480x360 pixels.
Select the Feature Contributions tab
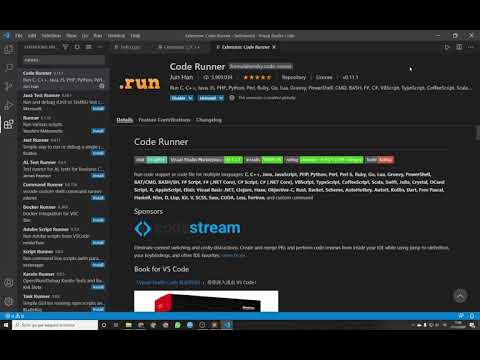pyautogui.click(x=164, y=120)
